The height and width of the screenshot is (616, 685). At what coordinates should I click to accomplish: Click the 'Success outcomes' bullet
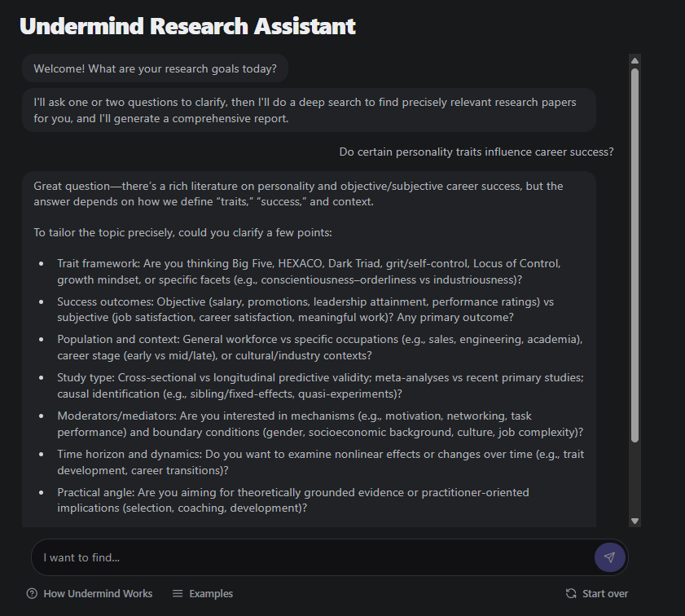pyautogui.click(x=305, y=310)
